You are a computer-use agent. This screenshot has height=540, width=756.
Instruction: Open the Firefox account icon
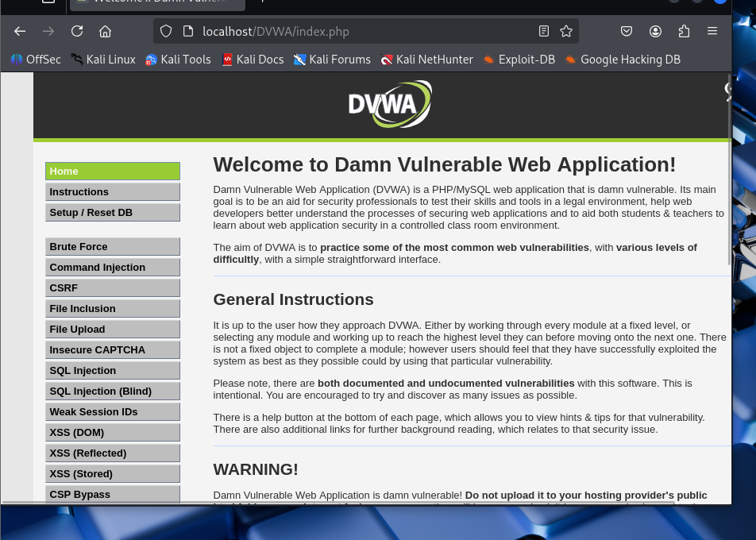(655, 31)
